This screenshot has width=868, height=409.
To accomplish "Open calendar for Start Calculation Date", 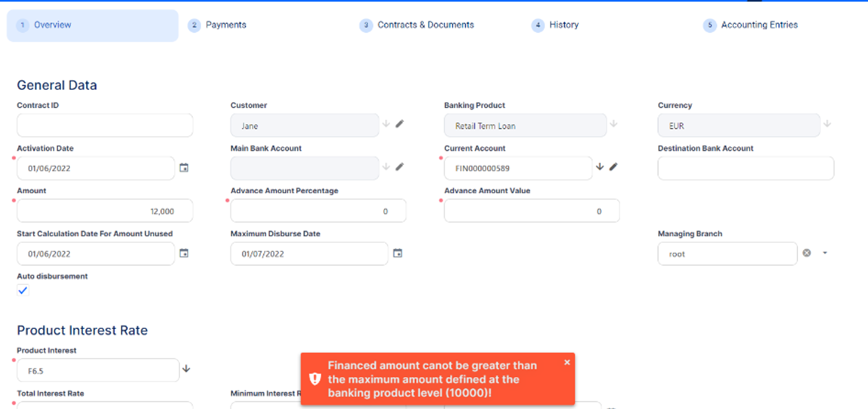I will 184,253.
